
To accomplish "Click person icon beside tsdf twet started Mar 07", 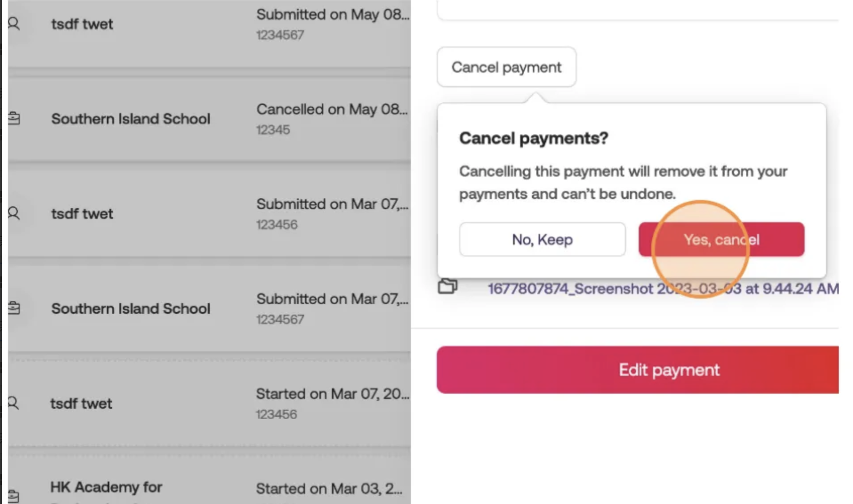I will [x=14, y=403].
